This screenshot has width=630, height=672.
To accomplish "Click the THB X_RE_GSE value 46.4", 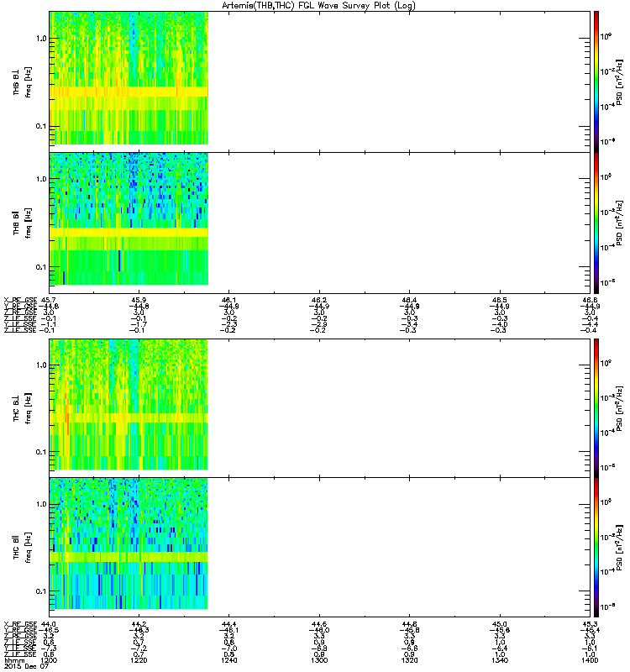I will pyautogui.click(x=409, y=300).
